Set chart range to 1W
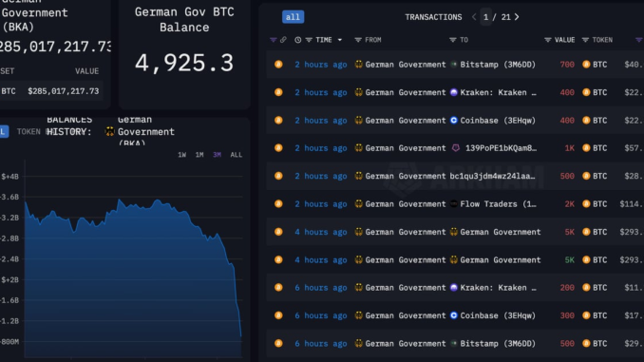 [182, 155]
